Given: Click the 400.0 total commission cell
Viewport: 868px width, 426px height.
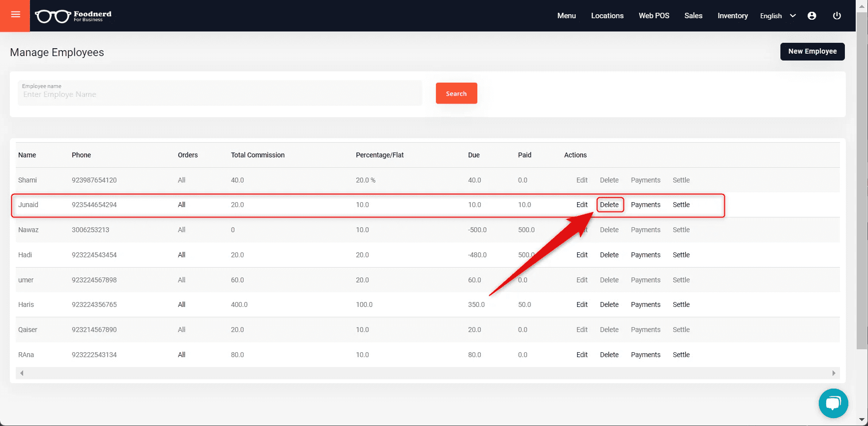Looking at the screenshot, I should pos(239,304).
